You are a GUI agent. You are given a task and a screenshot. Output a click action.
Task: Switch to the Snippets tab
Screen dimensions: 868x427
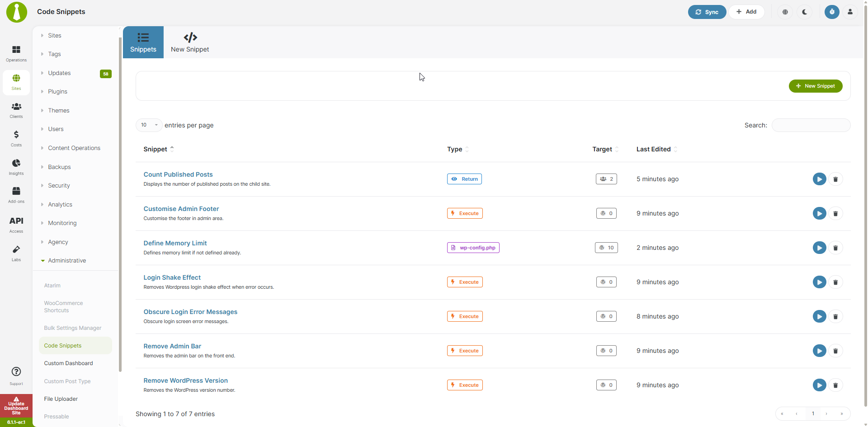143,42
